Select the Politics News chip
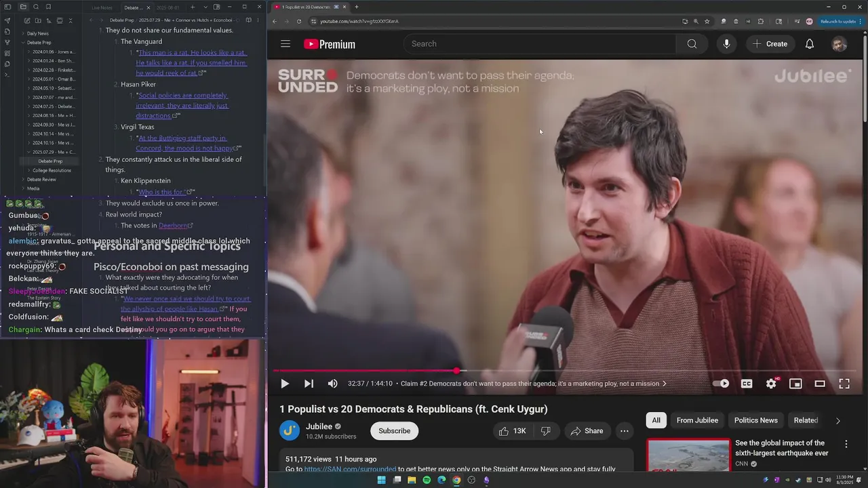 [755, 420]
